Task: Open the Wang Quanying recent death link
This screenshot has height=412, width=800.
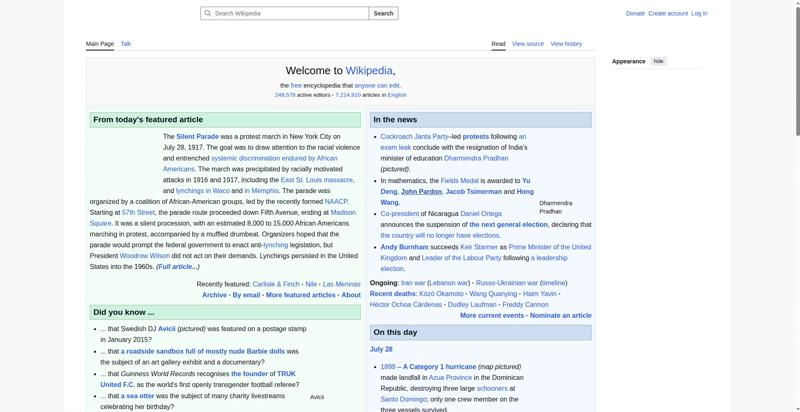Action: tap(493, 294)
